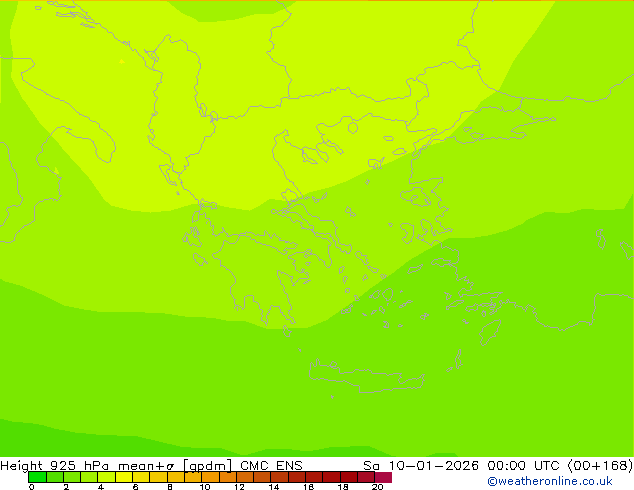
Task: Click dark red legend swatch for 18 to 19
Action: [x=349, y=477]
